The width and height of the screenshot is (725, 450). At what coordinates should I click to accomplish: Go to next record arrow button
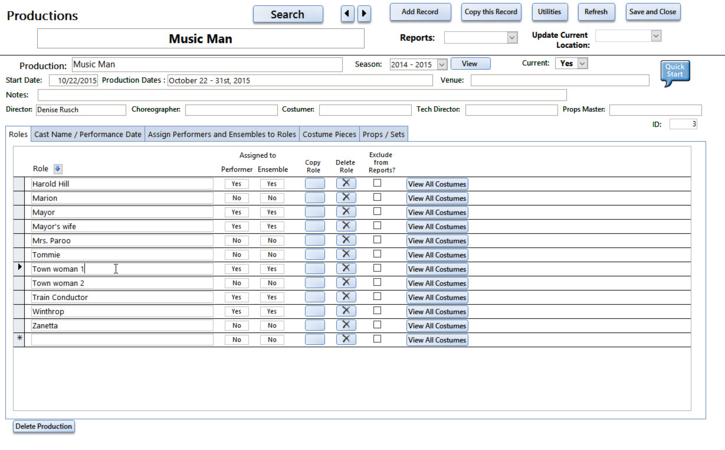coord(364,13)
